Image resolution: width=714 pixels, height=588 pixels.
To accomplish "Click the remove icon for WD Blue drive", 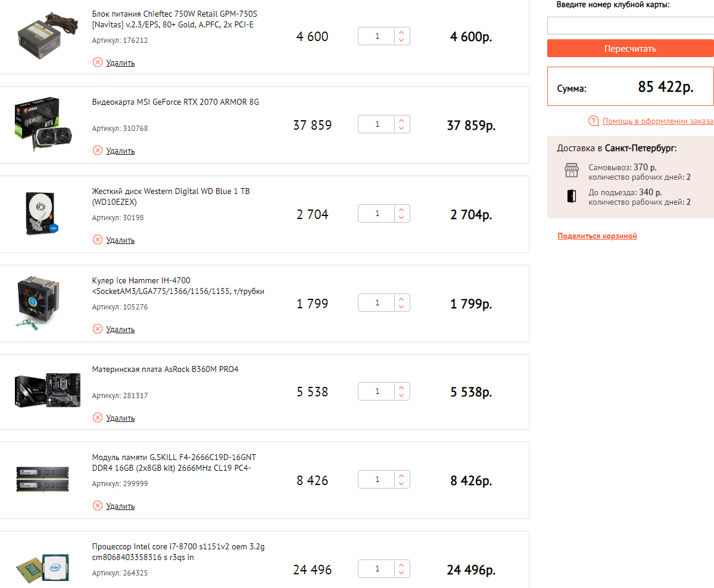I will click(98, 240).
